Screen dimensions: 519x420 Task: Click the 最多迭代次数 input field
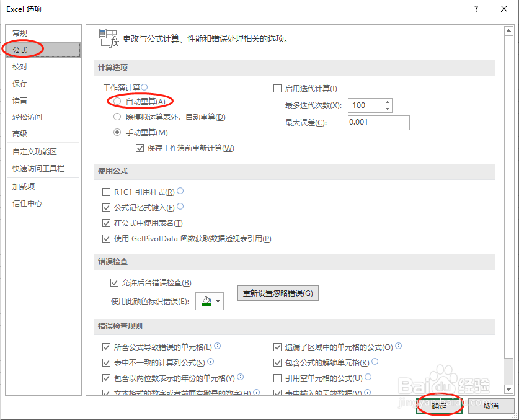click(x=366, y=105)
